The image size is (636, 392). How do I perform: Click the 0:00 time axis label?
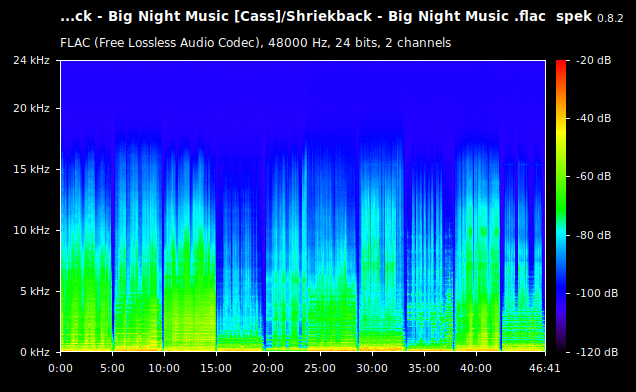point(60,368)
